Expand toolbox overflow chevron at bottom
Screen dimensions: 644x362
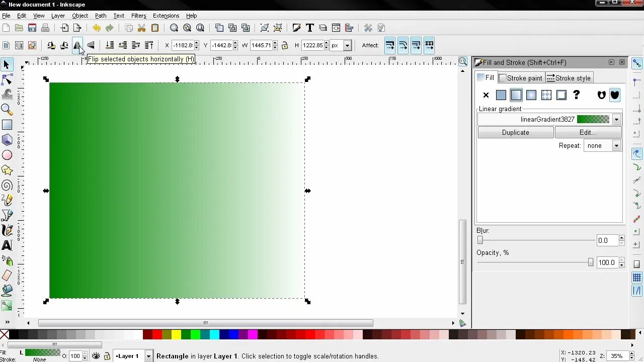[7, 322]
